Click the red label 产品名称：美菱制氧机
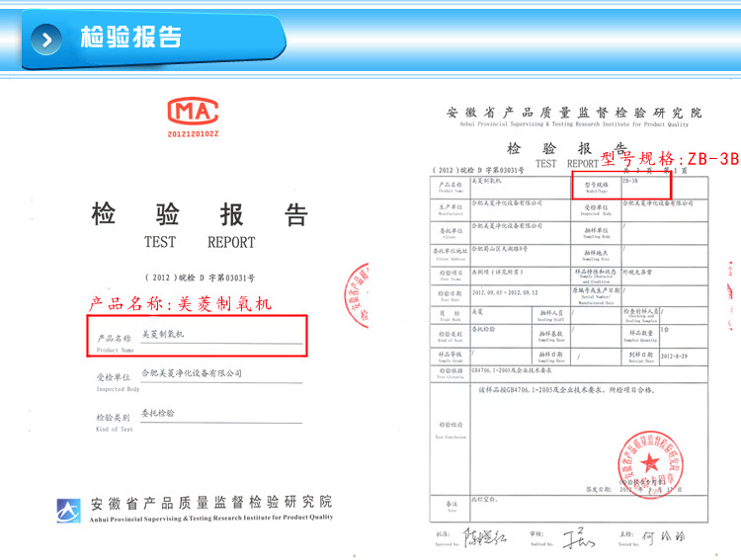Image resolution: width=741 pixels, height=560 pixels. tap(180, 304)
